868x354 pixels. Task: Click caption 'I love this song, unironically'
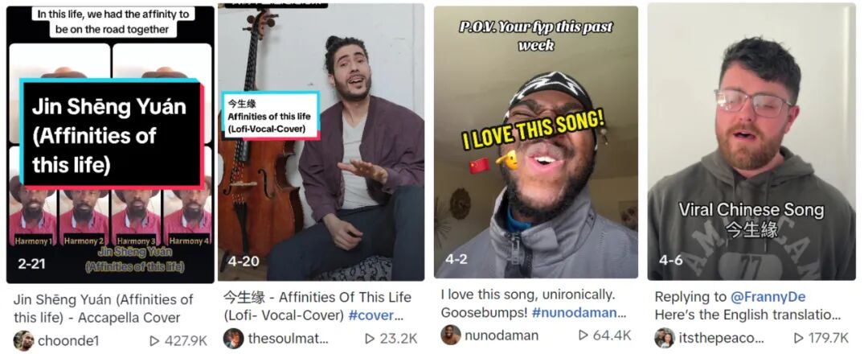528,294
